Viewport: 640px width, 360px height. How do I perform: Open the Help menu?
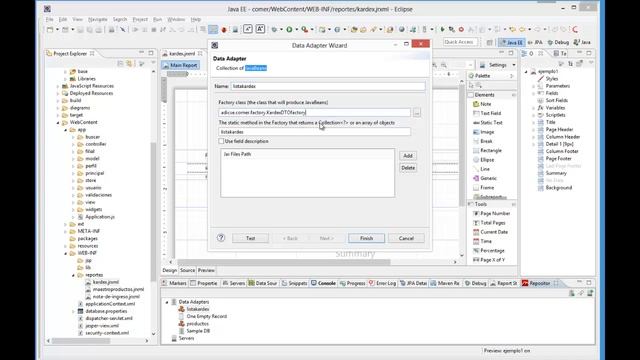click(x=196, y=19)
